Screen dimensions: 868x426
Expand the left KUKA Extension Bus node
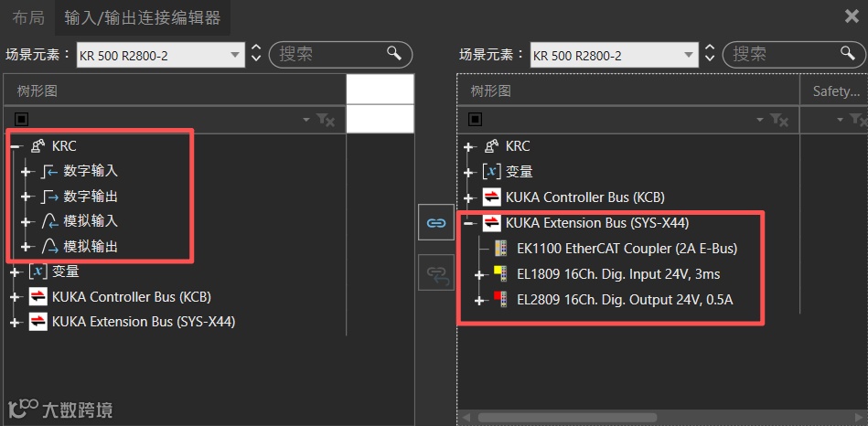click(x=15, y=323)
